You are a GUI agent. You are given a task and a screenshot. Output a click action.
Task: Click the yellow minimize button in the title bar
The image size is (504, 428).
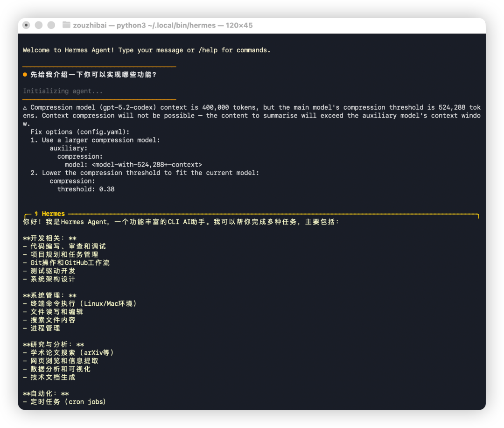coord(39,26)
